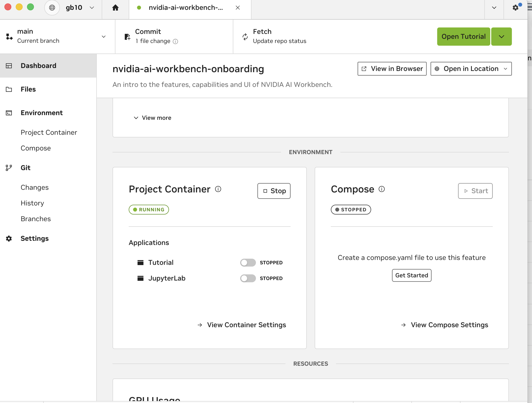Click the Open Tutorial button
Viewport: 532px width, 403px height.
(463, 37)
